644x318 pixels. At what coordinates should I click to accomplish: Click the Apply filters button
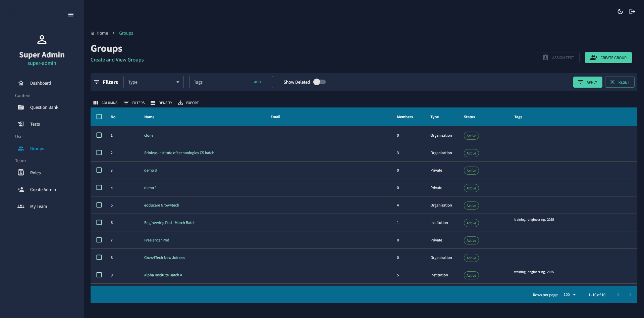click(x=587, y=82)
